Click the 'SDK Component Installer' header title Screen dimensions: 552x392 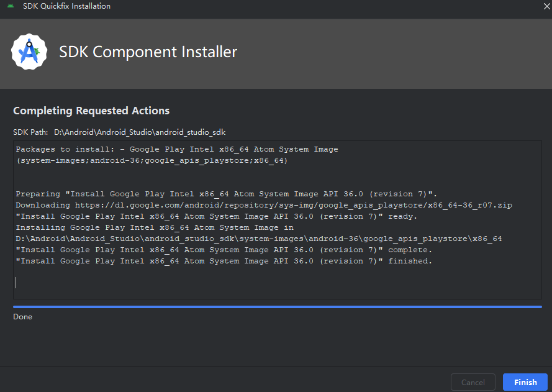coord(148,52)
